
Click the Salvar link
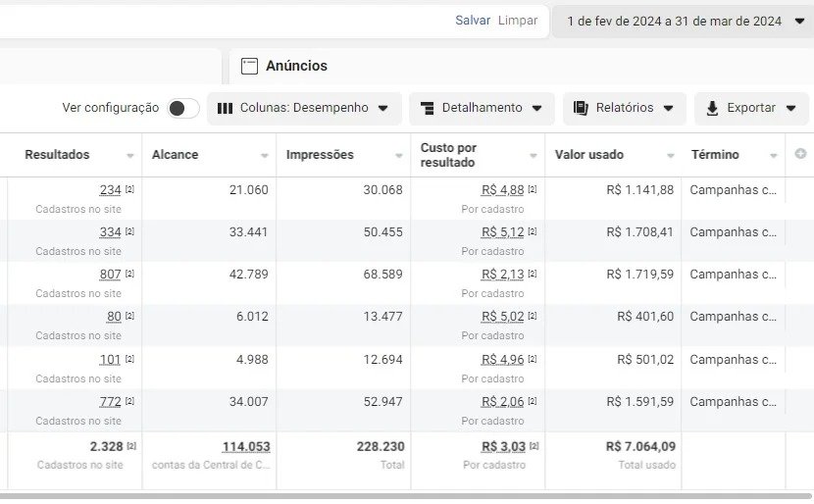(473, 21)
